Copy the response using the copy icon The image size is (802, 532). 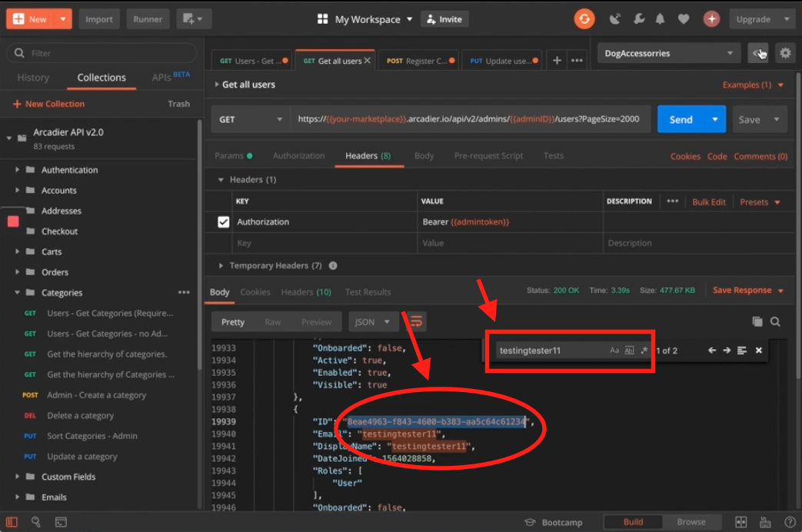click(x=757, y=322)
